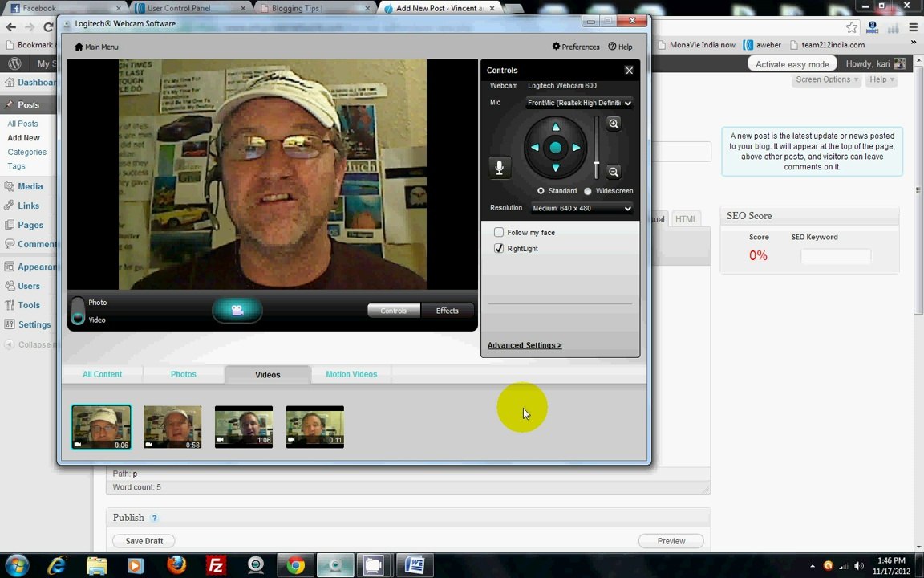Screen dimensions: 924x578
Task: Pan the webcam right with the arrow
Action: coord(577,148)
